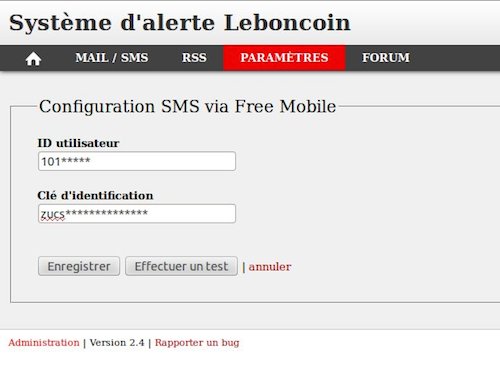Click the ID utilisateur label
The image size is (500, 367).
pyautogui.click(x=78, y=143)
